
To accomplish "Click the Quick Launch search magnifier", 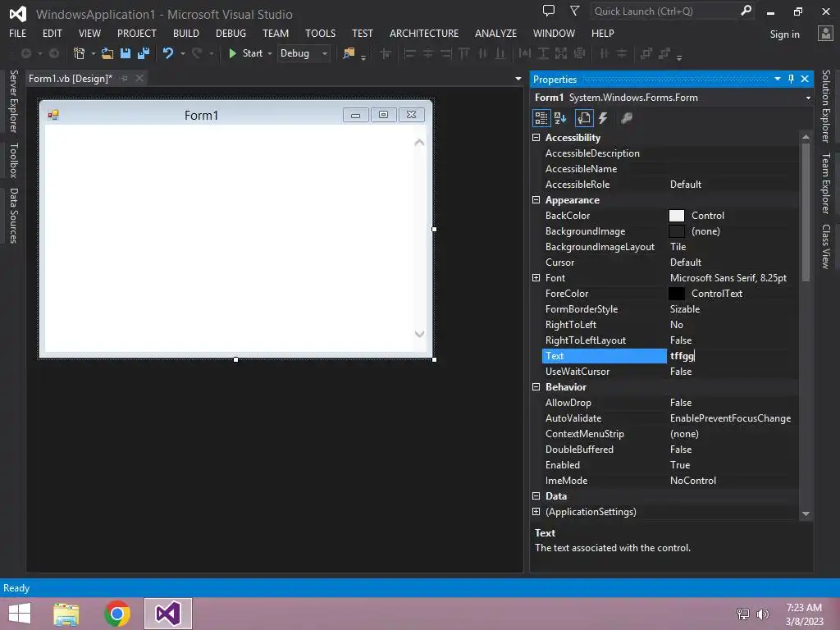I will pyautogui.click(x=746, y=10).
